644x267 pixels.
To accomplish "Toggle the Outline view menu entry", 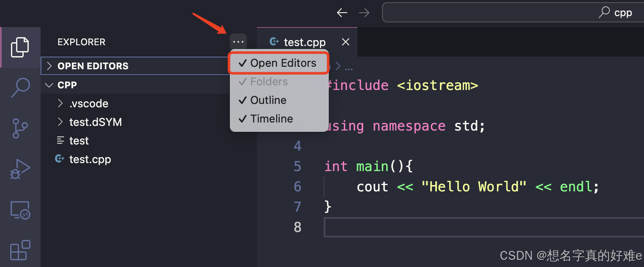I will pos(279,100).
